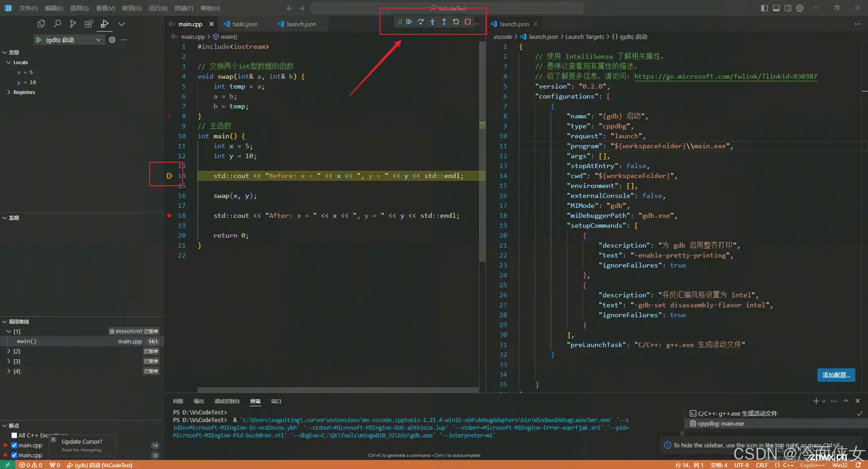Open launch.json via gear icon

[x=112, y=40]
